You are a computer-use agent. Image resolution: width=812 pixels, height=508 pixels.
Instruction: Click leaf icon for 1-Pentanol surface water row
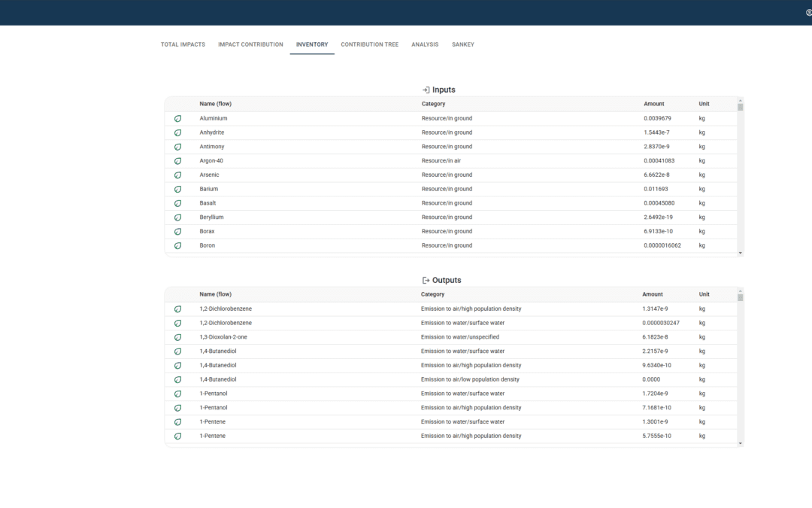coord(177,394)
